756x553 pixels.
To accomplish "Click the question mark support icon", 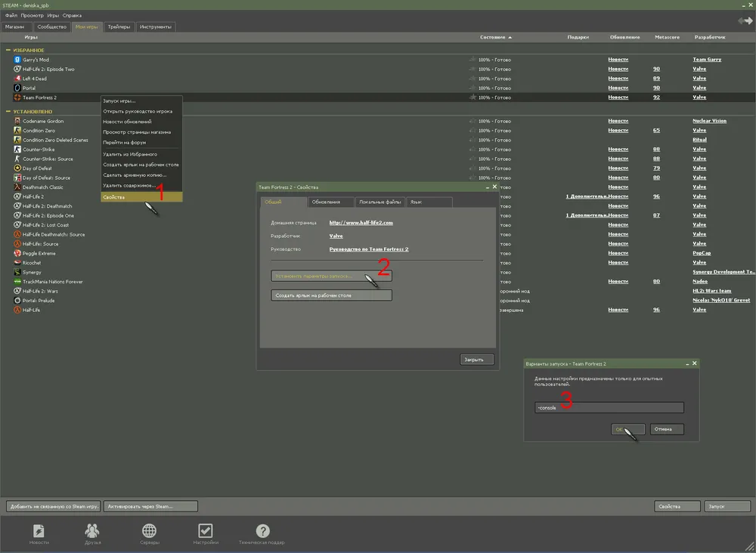I will (x=262, y=531).
